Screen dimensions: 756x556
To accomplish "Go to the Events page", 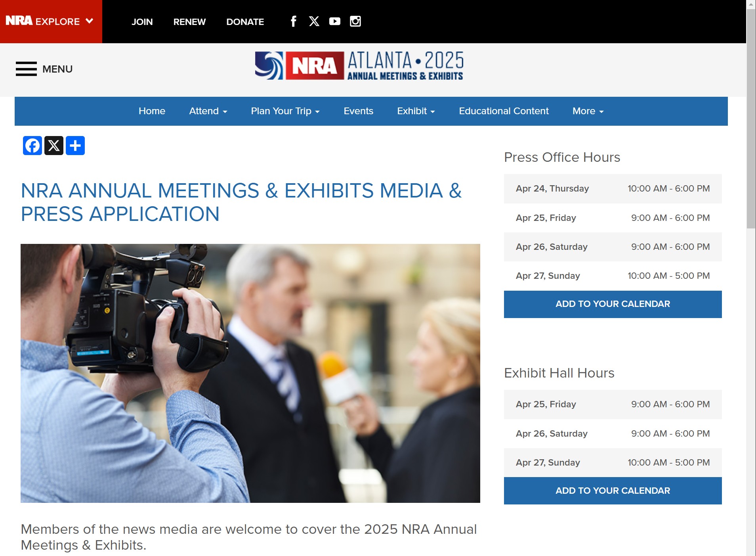I will (358, 111).
